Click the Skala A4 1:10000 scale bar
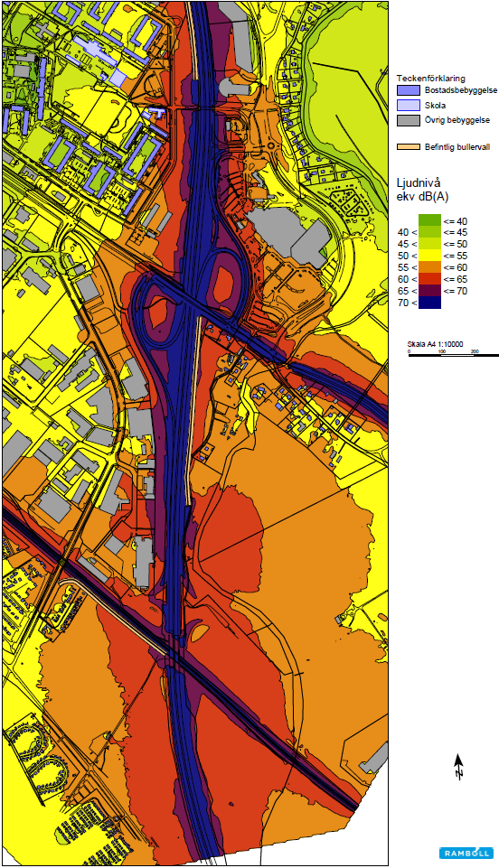 (454, 350)
